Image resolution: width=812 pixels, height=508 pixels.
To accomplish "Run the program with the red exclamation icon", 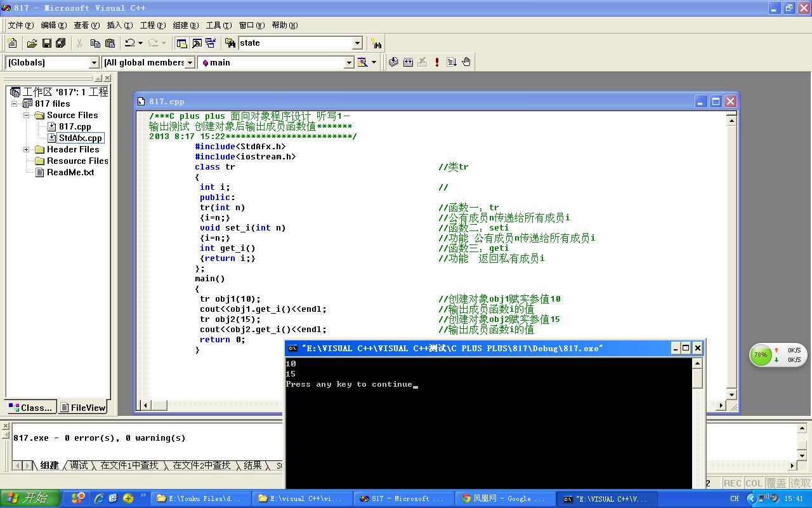I will point(437,62).
